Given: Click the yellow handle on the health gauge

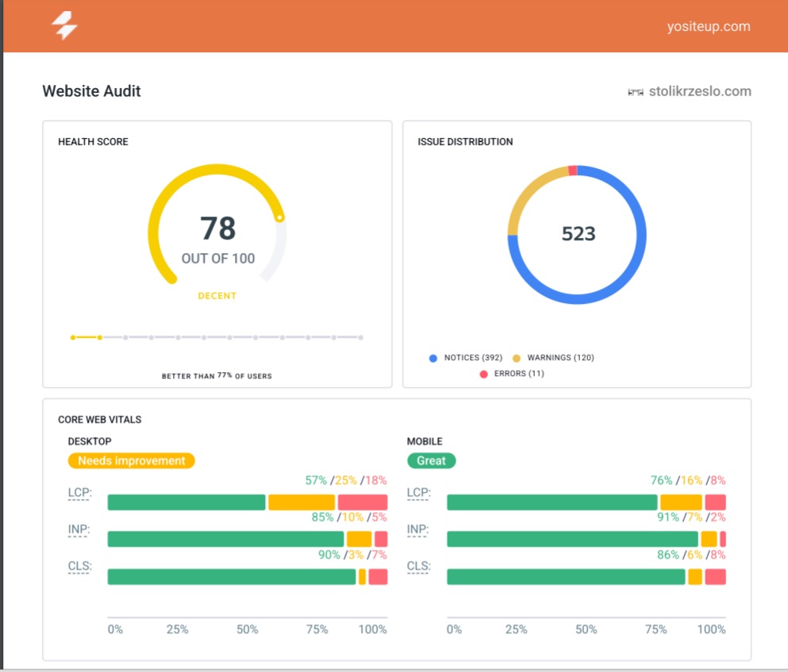Looking at the screenshot, I should [x=279, y=216].
